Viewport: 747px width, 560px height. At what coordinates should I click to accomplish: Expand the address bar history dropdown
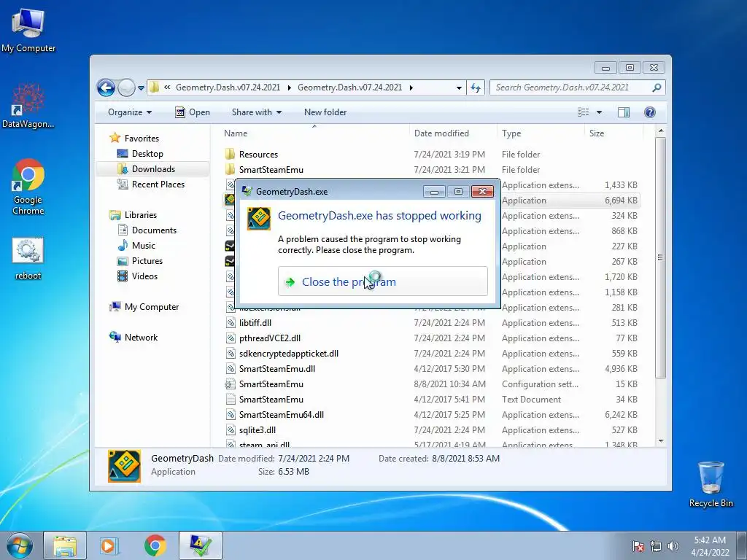(459, 87)
